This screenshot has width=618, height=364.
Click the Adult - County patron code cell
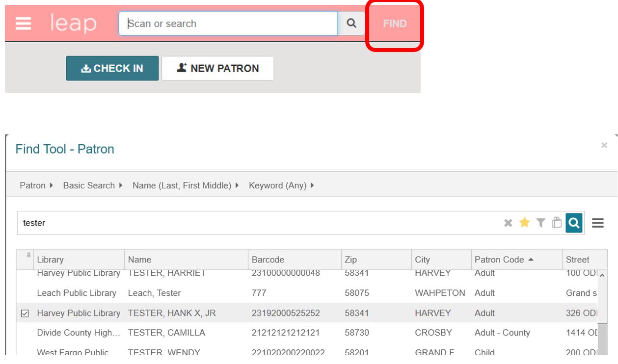coord(502,333)
